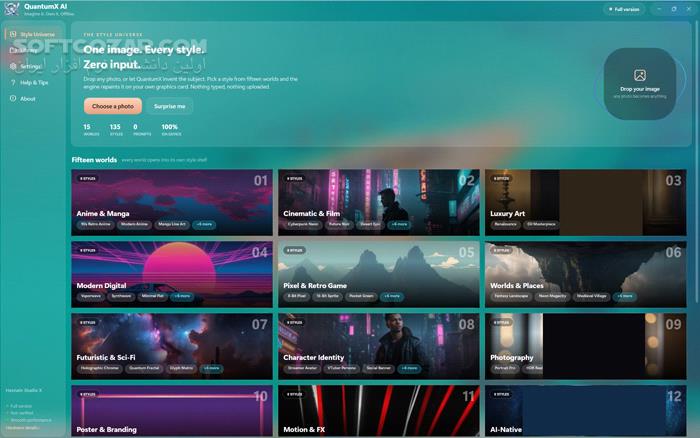Screen dimensions: 700x438
Task: Open the AI-Native world card
Action: coord(586,411)
